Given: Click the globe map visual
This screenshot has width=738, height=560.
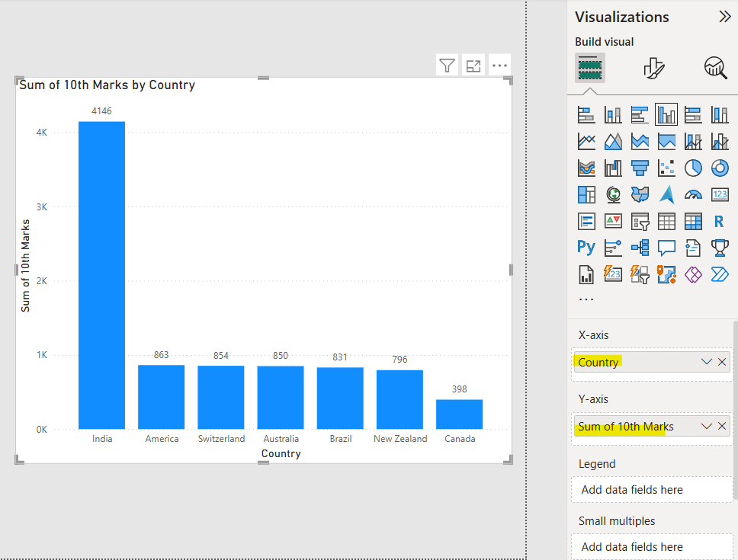Looking at the screenshot, I should [x=613, y=194].
